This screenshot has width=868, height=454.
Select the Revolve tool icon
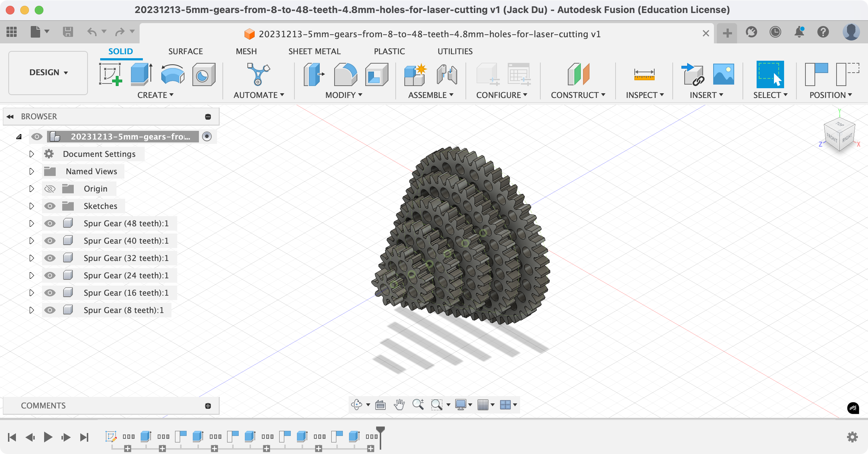point(173,74)
